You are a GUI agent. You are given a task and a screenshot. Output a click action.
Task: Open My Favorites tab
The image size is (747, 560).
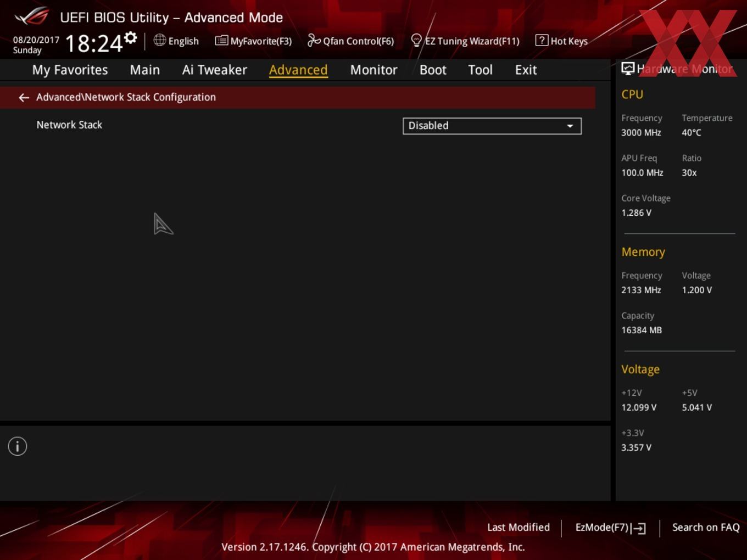point(70,70)
